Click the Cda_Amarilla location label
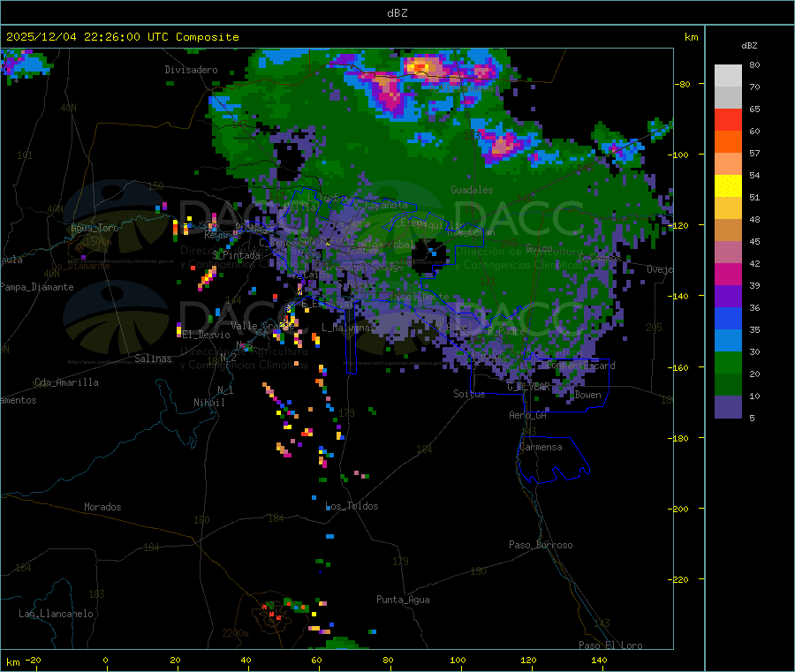 click(66, 382)
